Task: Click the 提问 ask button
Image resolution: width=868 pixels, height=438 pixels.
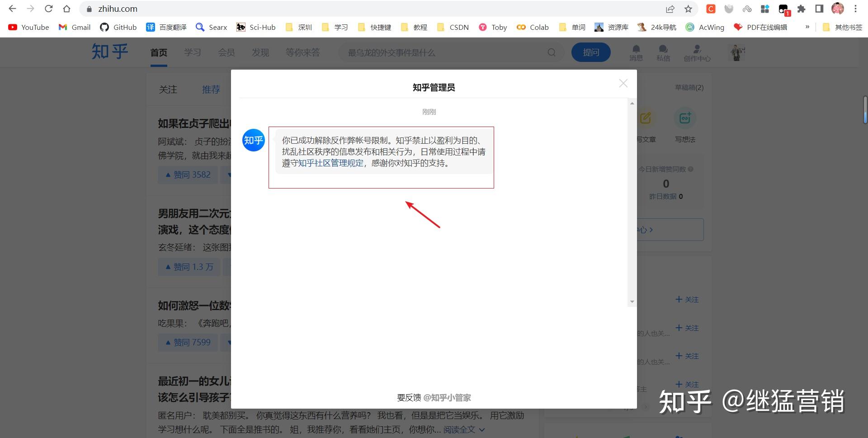Action: tap(591, 52)
